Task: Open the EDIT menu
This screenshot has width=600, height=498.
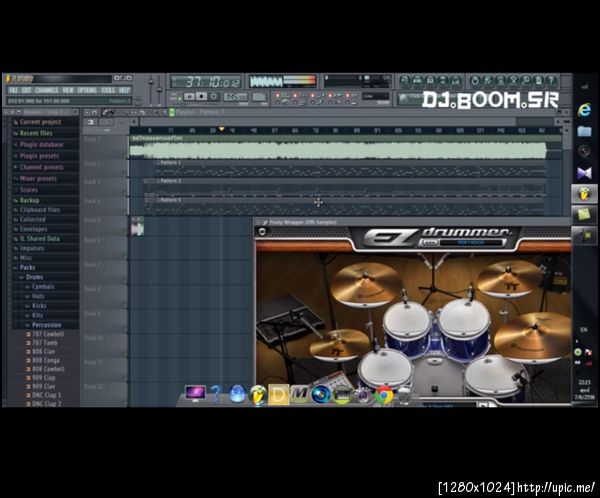Action: [26, 90]
